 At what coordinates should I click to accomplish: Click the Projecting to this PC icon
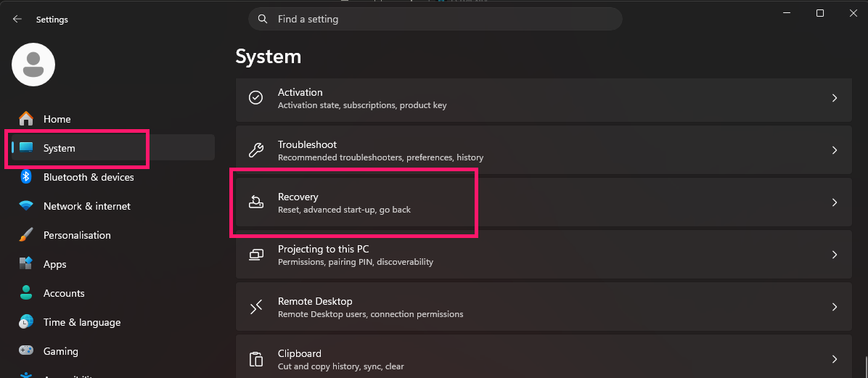tap(255, 255)
